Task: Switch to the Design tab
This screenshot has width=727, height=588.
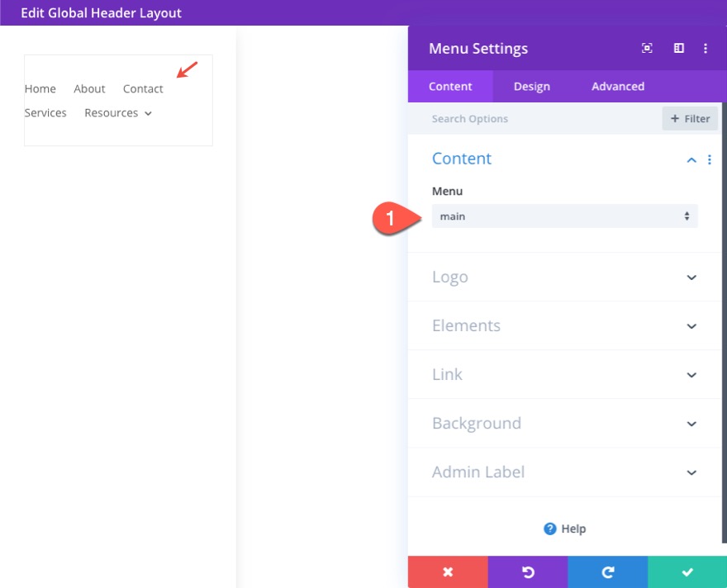Action: tap(531, 86)
